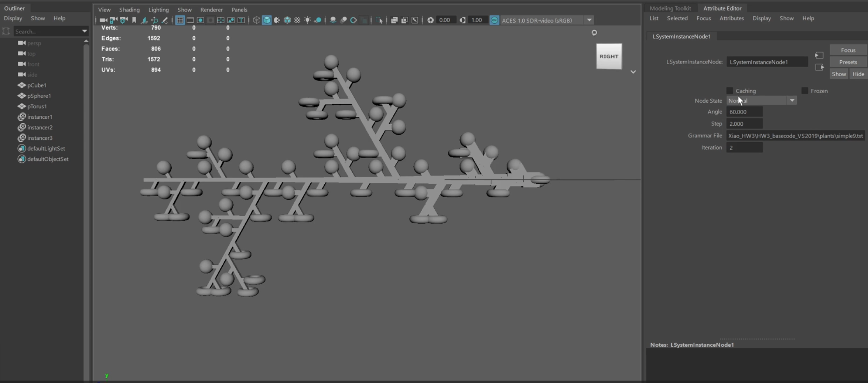
Task: Expand the ACES view transform dropdown
Action: (589, 20)
